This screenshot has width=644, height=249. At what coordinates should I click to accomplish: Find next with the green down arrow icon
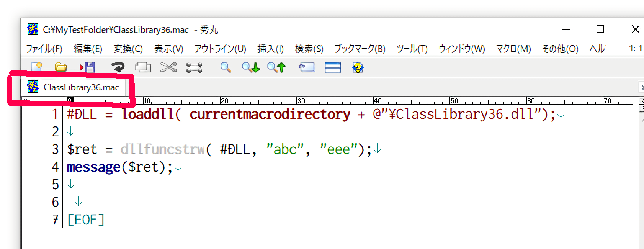(251, 68)
